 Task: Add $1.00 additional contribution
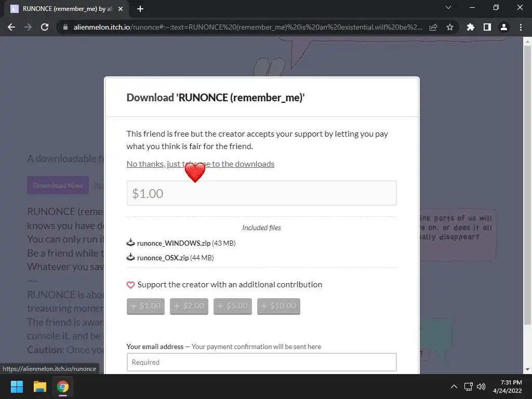click(x=145, y=306)
